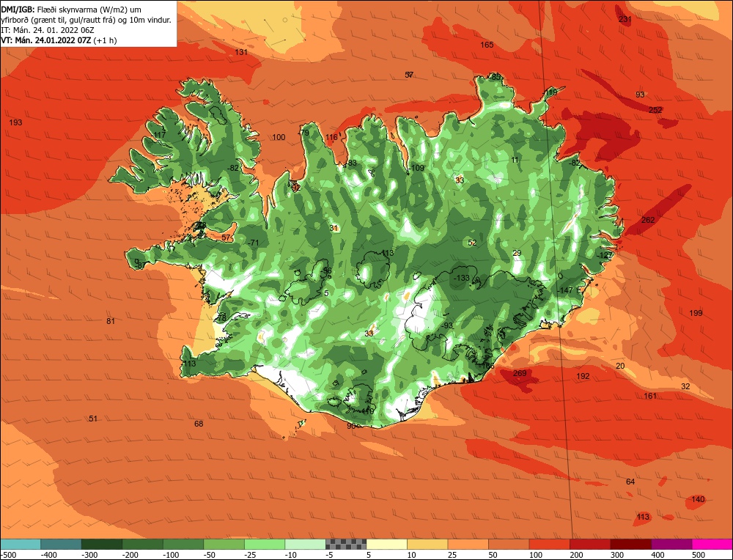This screenshot has height=560, width=733.
Task: Click the value 131 on the map
Action: [x=240, y=52]
